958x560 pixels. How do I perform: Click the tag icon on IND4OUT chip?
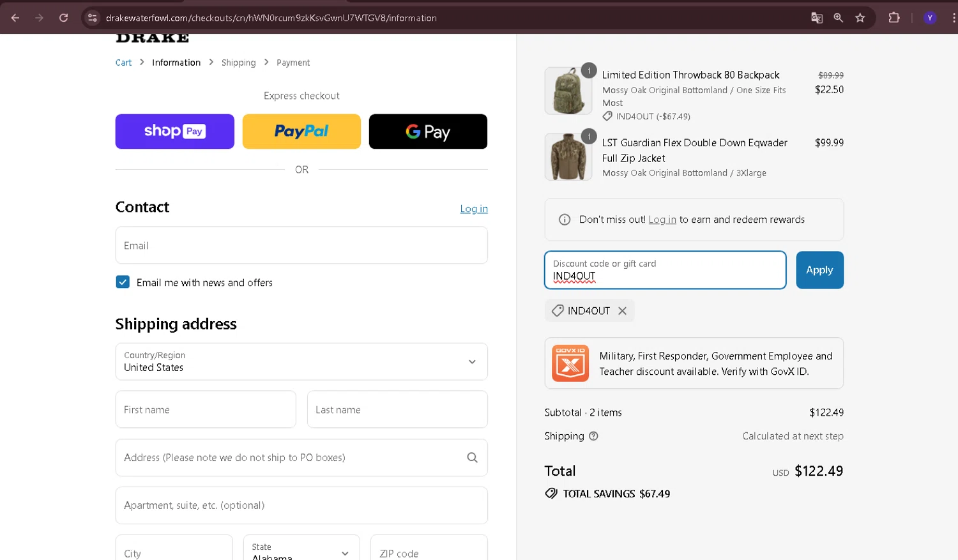point(558,311)
